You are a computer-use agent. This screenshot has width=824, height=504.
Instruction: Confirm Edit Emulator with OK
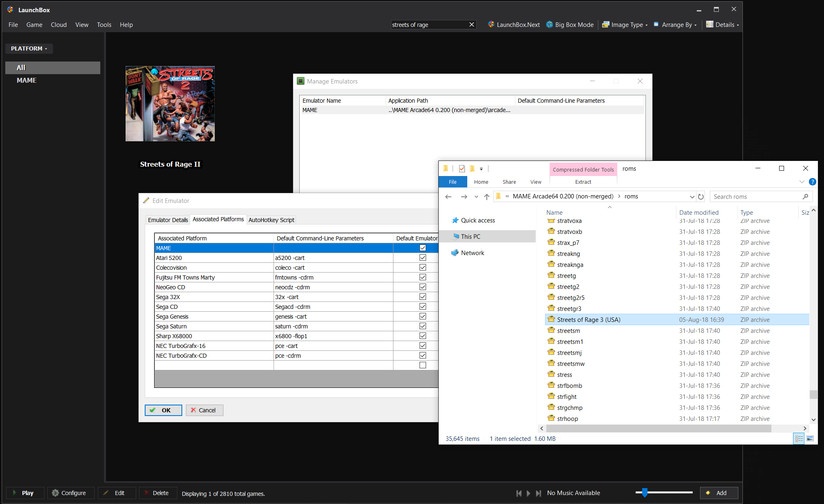[163, 410]
